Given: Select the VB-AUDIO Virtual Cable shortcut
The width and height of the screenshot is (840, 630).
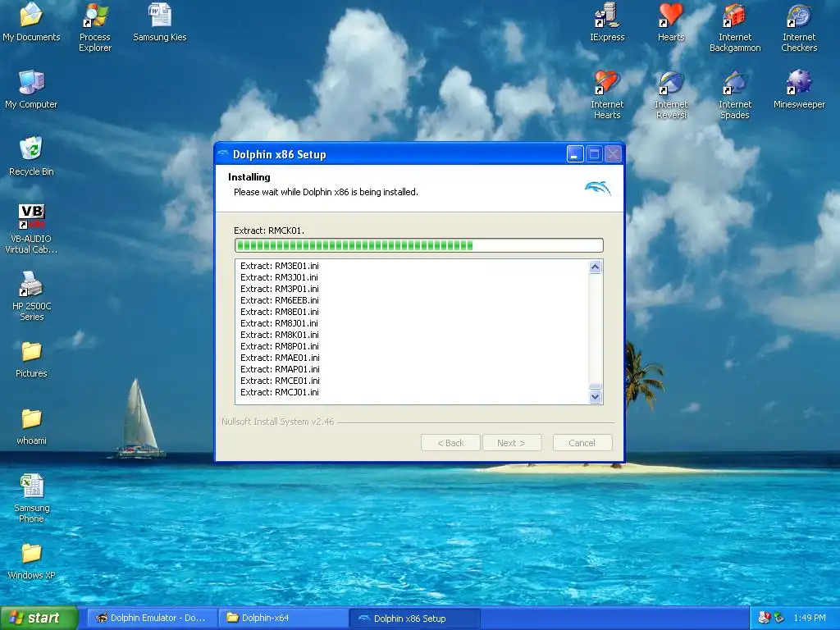Looking at the screenshot, I should click(x=31, y=229).
